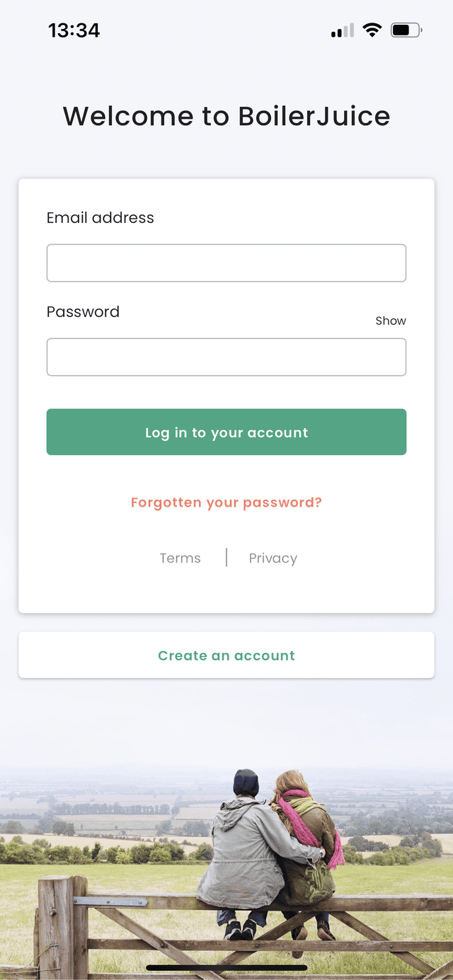Click inside the Email address field
453x980 pixels.
coord(226,262)
